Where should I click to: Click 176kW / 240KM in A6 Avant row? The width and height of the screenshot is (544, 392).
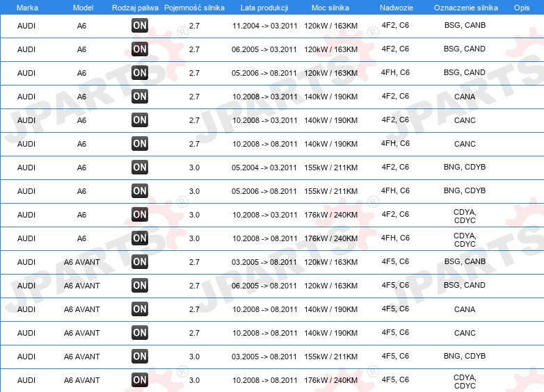330,380
